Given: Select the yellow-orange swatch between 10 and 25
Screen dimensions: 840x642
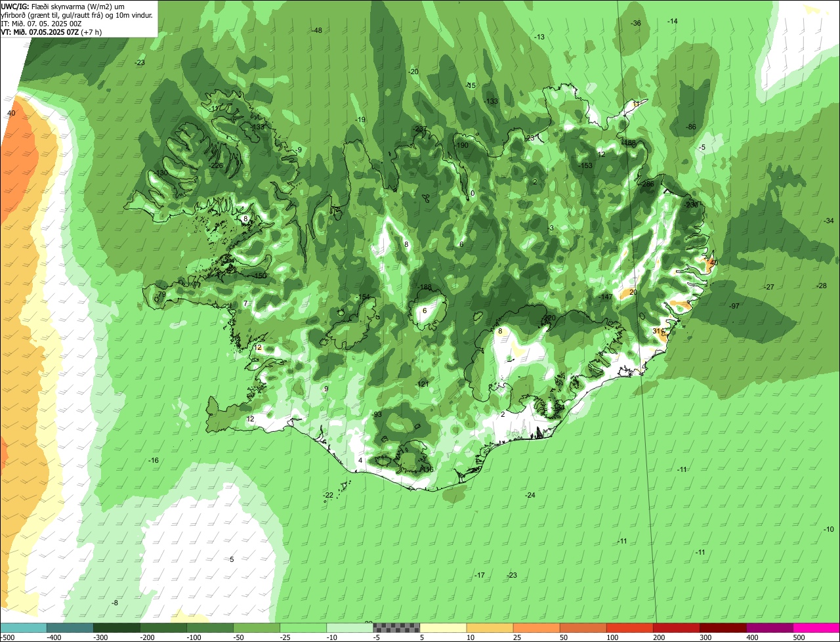Looking at the screenshot, I should click(x=490, y=628).
